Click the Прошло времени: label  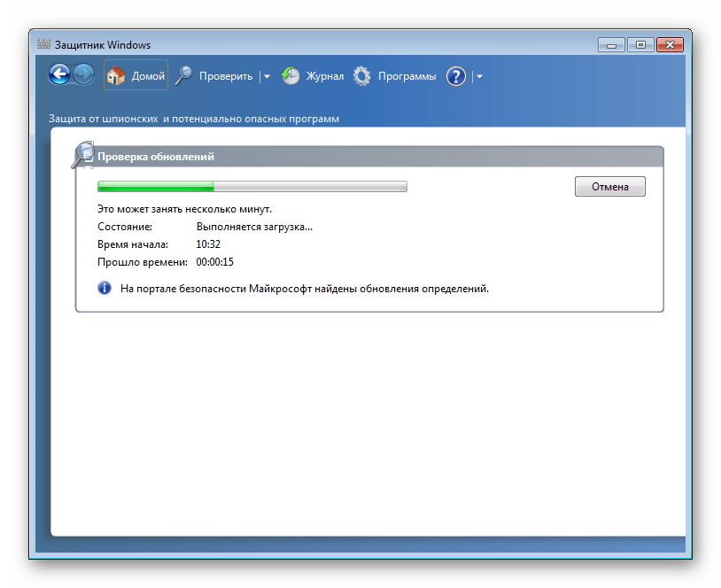tap(142, 262)
